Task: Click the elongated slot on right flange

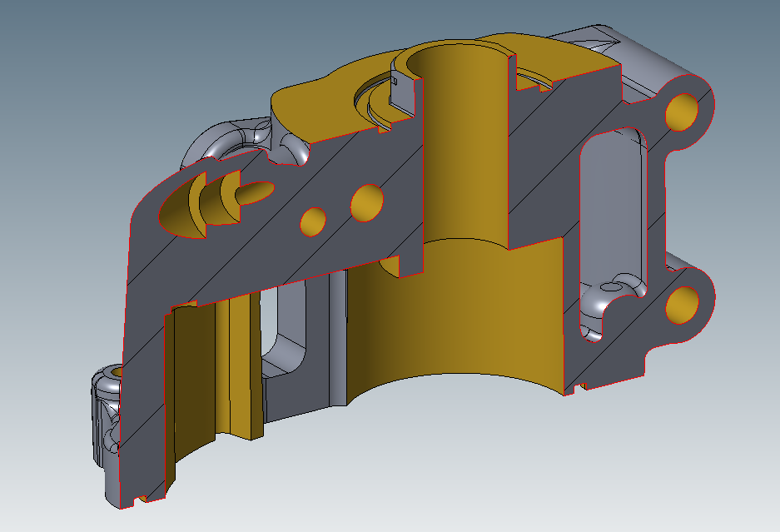Action: pos(615,208)
